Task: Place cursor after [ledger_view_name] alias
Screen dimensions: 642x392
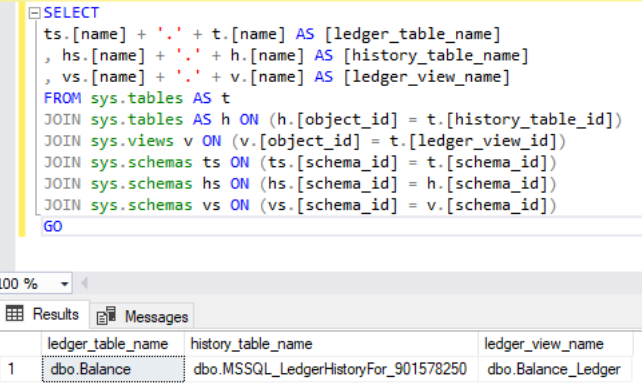Action: [510, 77]
